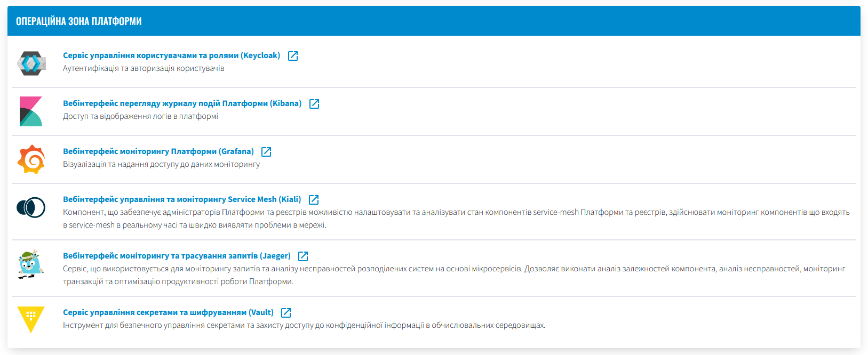Click the Vault description starting 'Інструмент для безпечного'

pyautogui.click(x=304, y=325)
